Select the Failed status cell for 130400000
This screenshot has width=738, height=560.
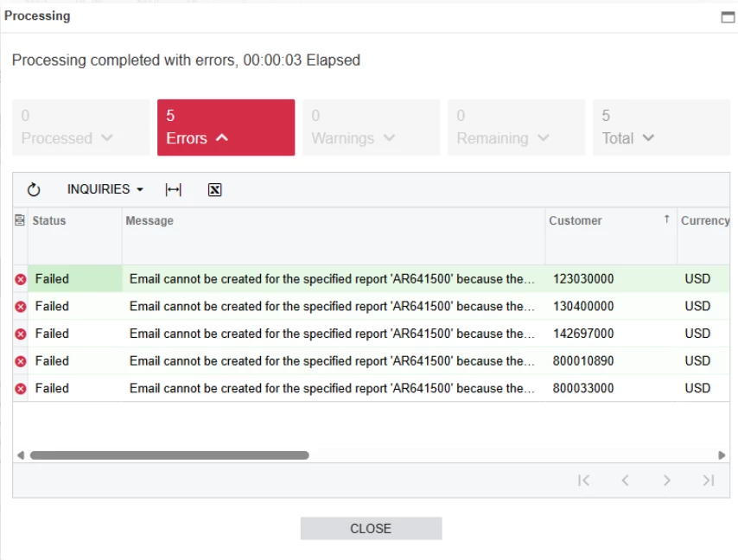75,306
